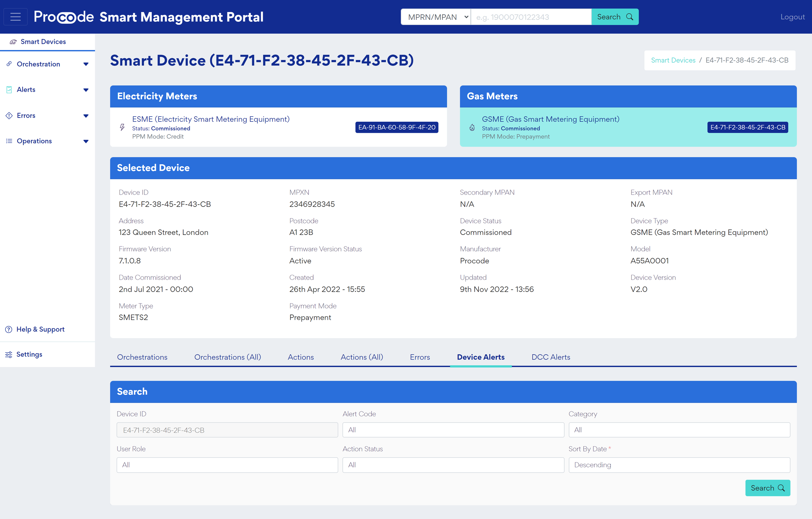Open the Alert Code dropdown

point(453,430)
